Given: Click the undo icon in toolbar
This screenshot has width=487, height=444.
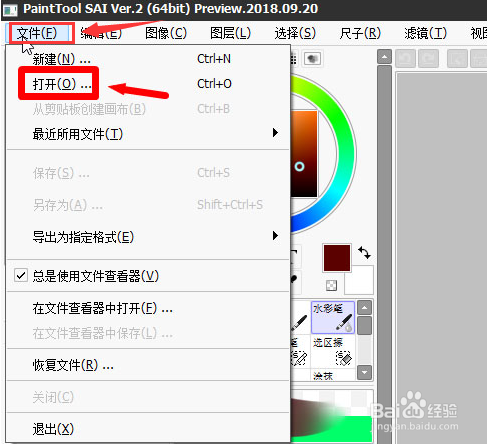Looking at the screenshot, I should [x=406, y=59].
